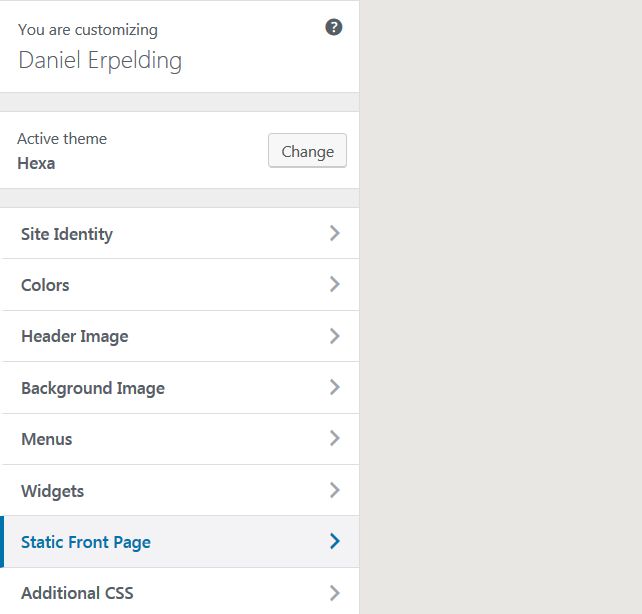Click the help question mark icon
Screen dimensions: 642x614
334,27
